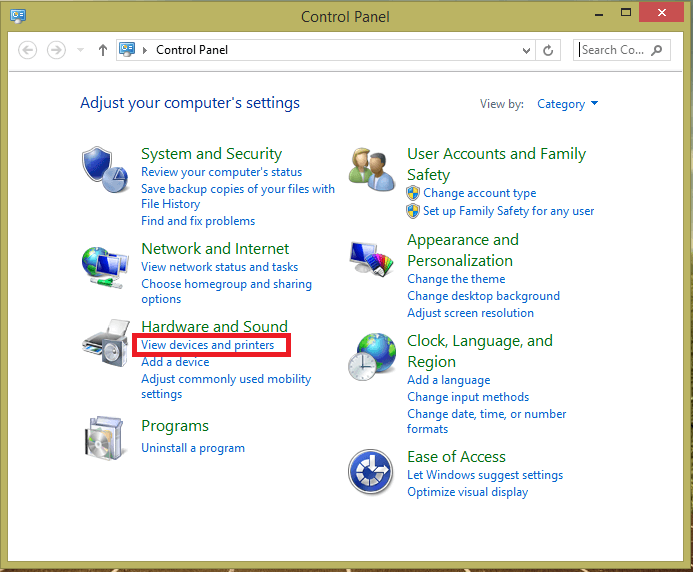
Task: Click Add a device link
Action: point(175,362)
